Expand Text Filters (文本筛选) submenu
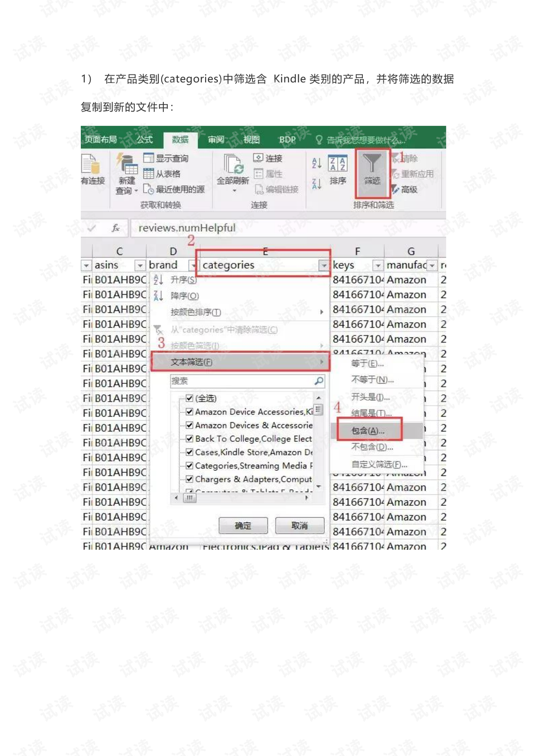 tap(240, 362)
